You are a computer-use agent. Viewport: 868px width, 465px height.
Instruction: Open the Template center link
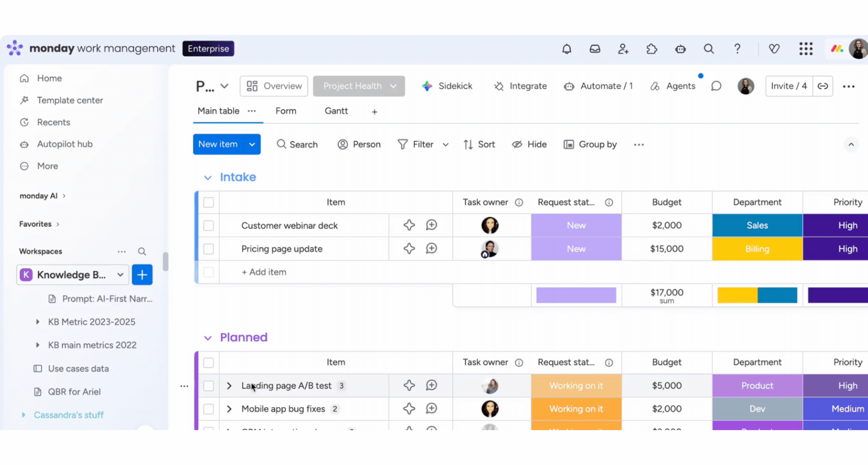click(x=70, y=100)
